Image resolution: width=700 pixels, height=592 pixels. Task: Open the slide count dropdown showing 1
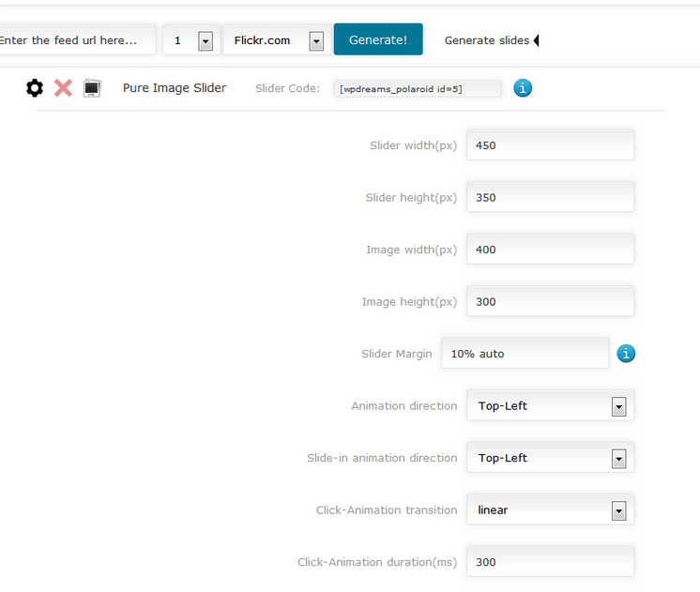[x=191, y=40]
